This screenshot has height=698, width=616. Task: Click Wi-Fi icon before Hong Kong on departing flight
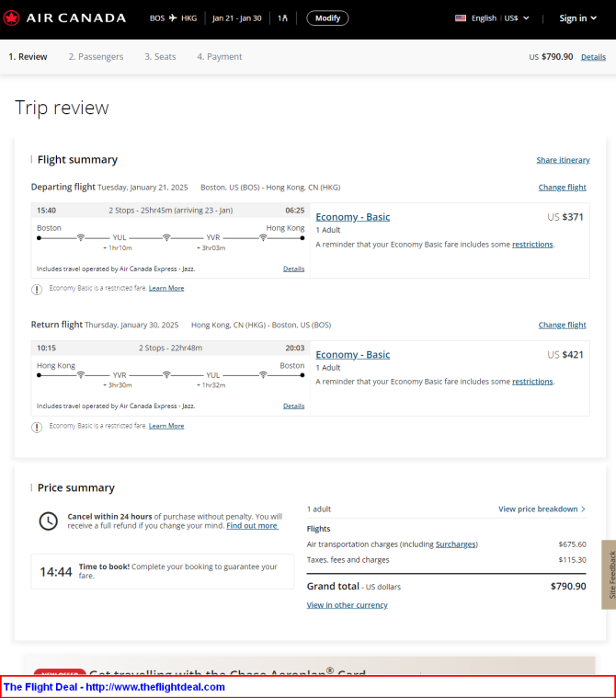point(263,237)
